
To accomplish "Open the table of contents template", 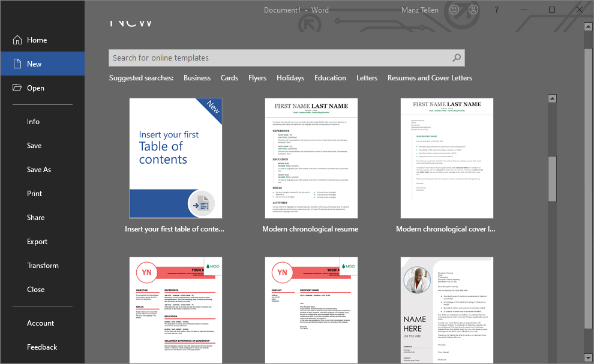I will [176, 158].
